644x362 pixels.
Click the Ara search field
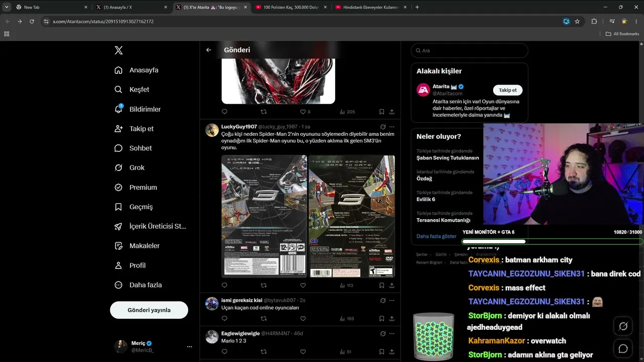click(x=469, y=50)
